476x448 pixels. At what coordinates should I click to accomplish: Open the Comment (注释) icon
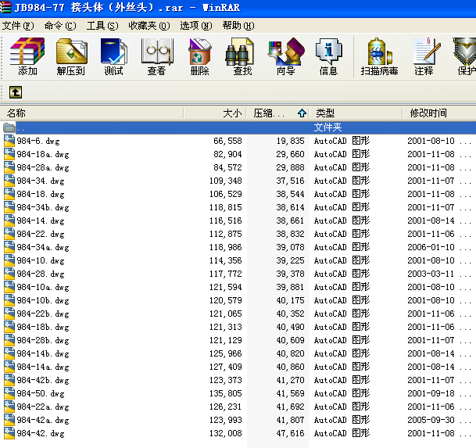pos(427,52)
